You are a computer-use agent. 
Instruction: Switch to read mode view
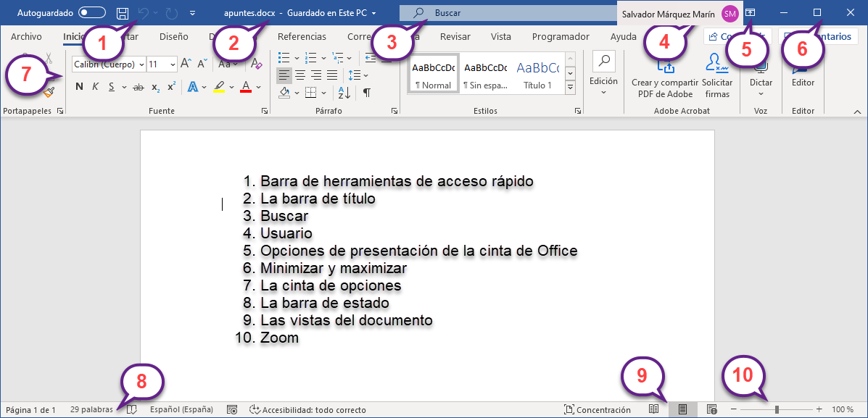pyautogui.click(x=653, y=409)
